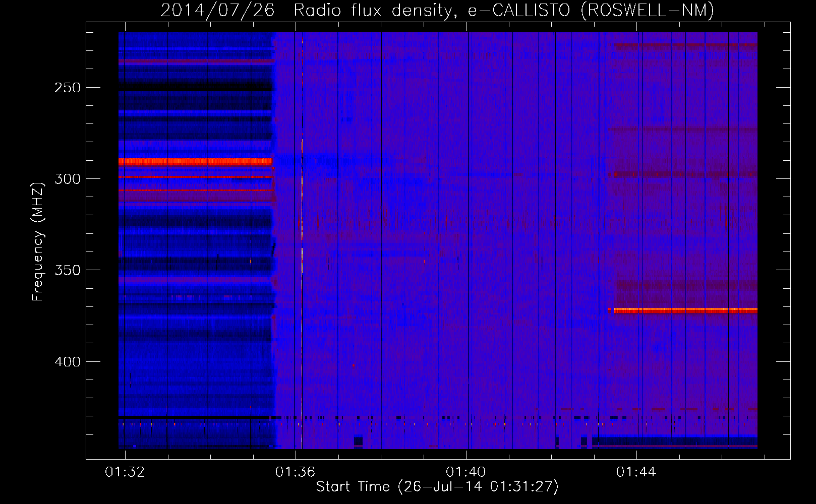Click the 01:36 time tick label

(x=295, y=472)
